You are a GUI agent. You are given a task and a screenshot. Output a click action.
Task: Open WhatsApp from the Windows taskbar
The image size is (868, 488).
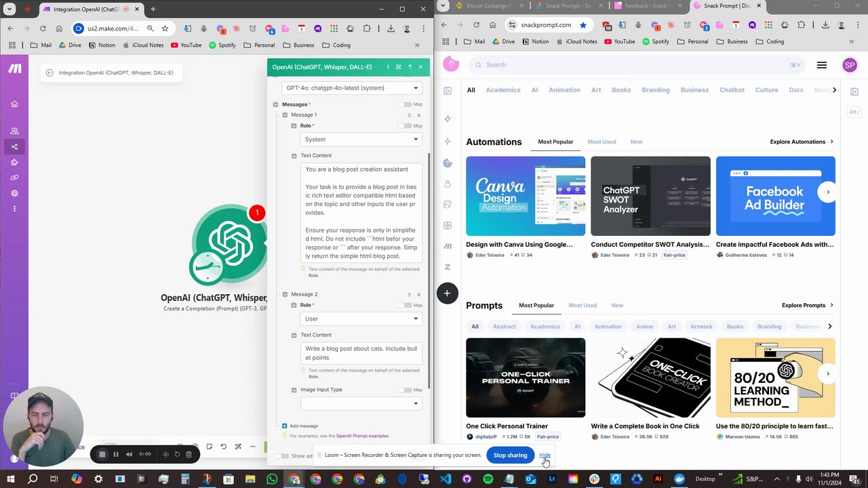point(272,479)
